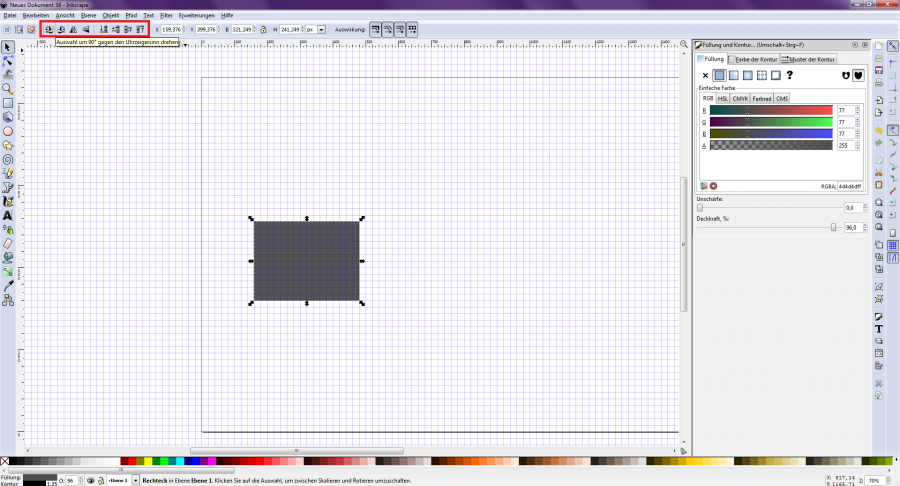Toggle the width/height ratio lock
900x486 pixels.
[x=263, y=29]
